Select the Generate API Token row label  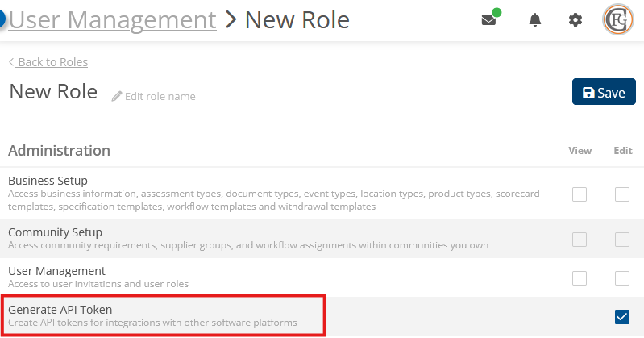click(x=60, y=309)
